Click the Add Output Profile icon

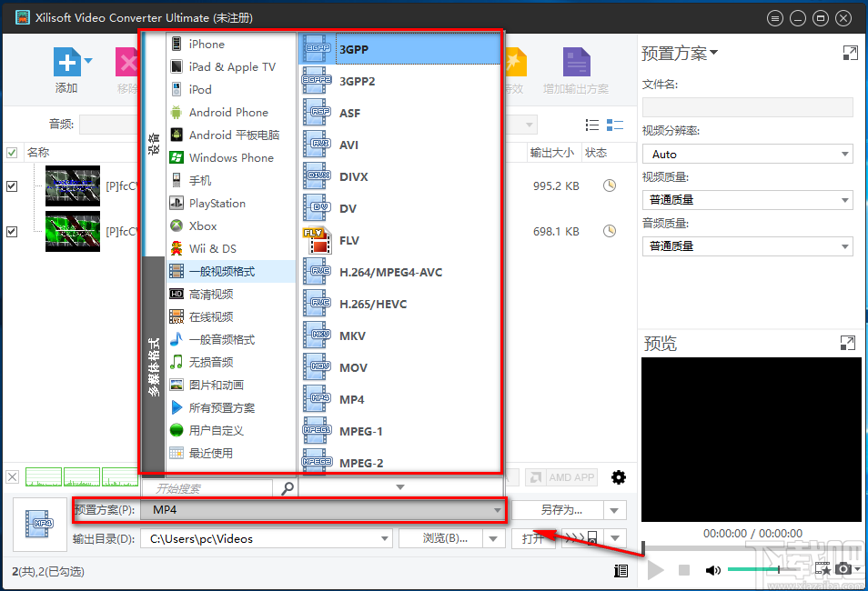pyautogui.click(x=576, y=62)
